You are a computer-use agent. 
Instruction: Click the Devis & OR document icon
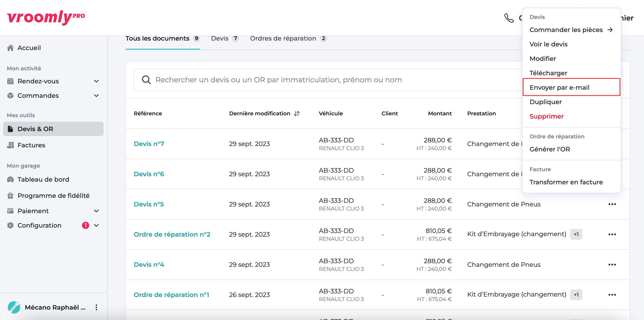pyautogui.click(x=10, y=129)
